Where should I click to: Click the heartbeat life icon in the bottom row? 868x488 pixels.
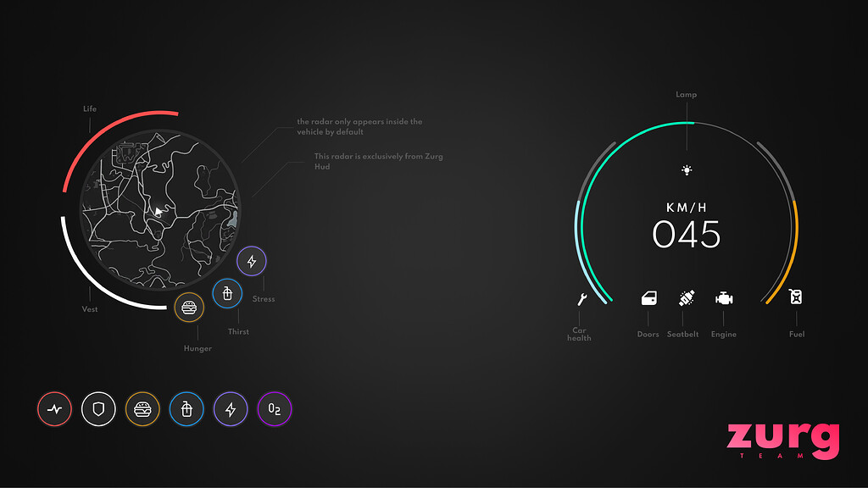[x=54, y=408]
